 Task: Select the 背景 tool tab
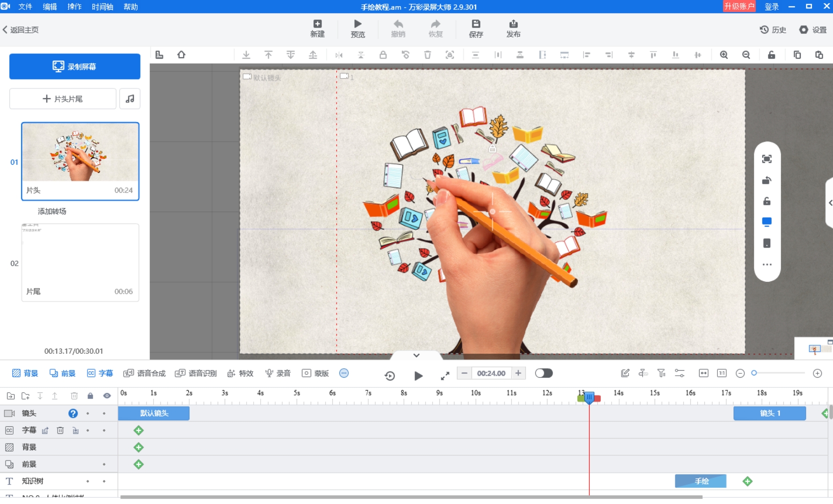(x=25, y=373)
